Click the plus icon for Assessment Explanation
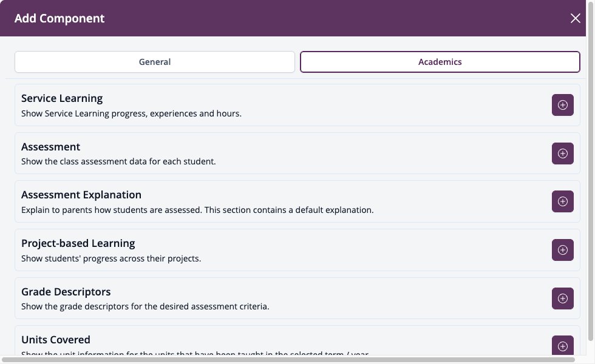This screenshot has width=595, height=364. click(x=562, y=201)
